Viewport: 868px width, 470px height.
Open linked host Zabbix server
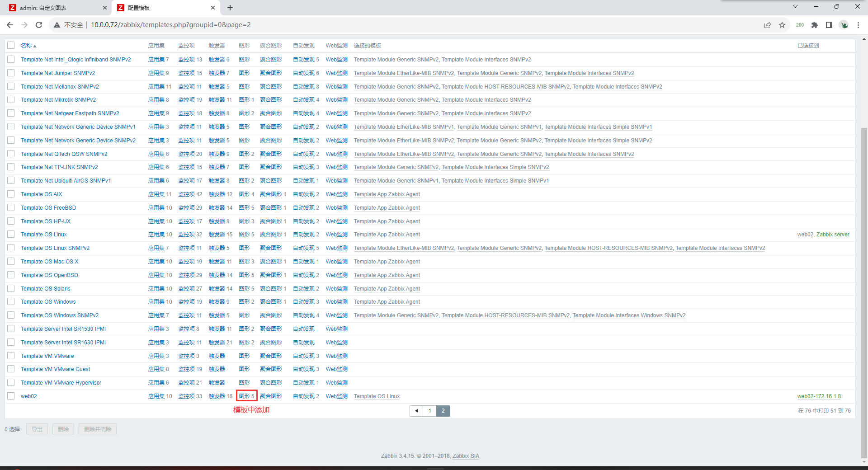click(x=833, y=235)
